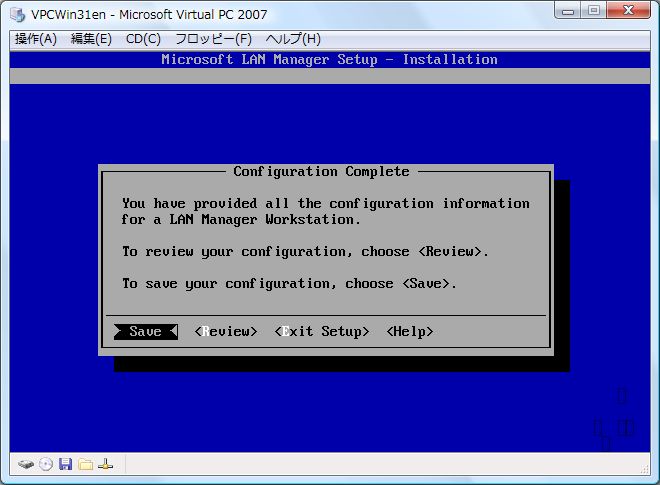Click the 'Microsoft LAN Manager Setup - Installation' header
Viewport: 660px width, 485px height.
pos(329,59)
